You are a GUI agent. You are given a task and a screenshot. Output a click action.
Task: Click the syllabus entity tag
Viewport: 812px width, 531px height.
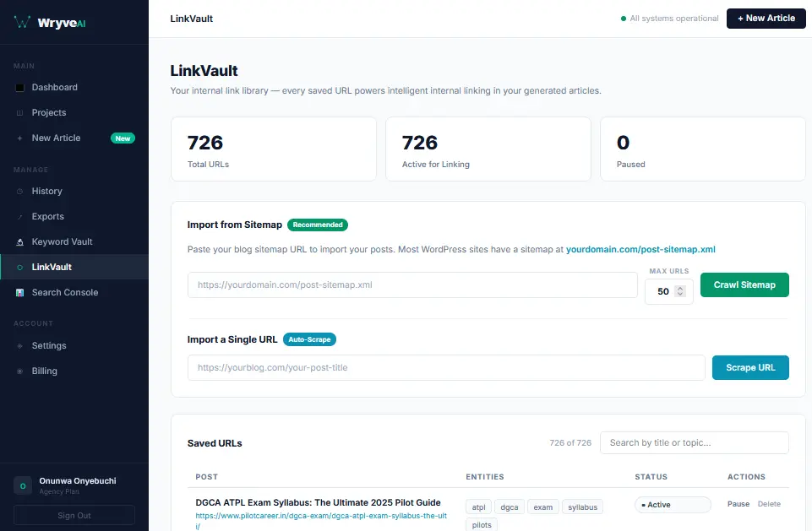coord(582,507)
